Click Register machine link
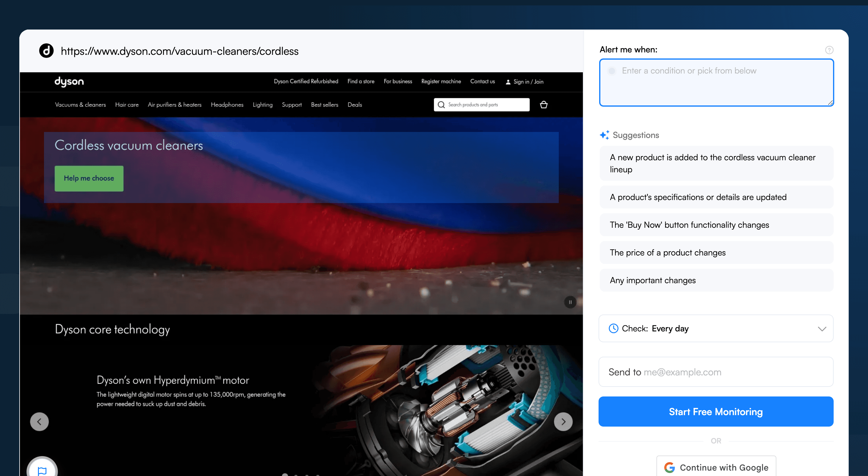 pyautogui.click(x=441, y=82)
